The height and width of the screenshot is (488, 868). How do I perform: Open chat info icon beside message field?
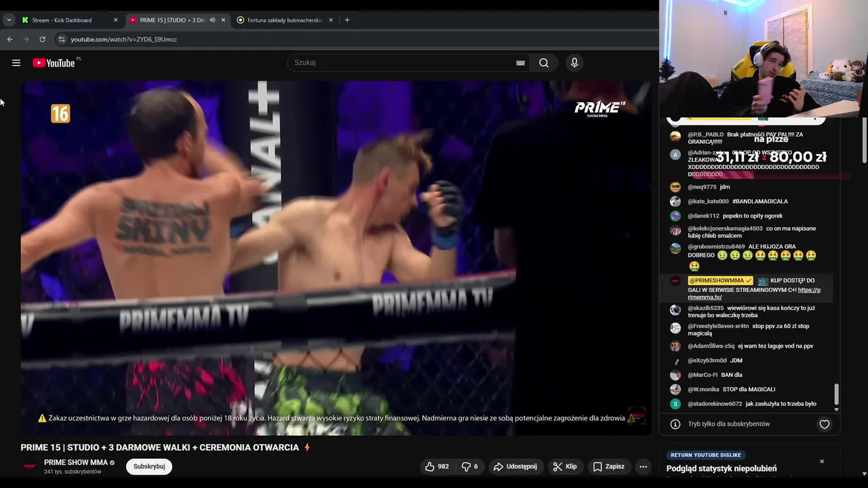[675, 424]
